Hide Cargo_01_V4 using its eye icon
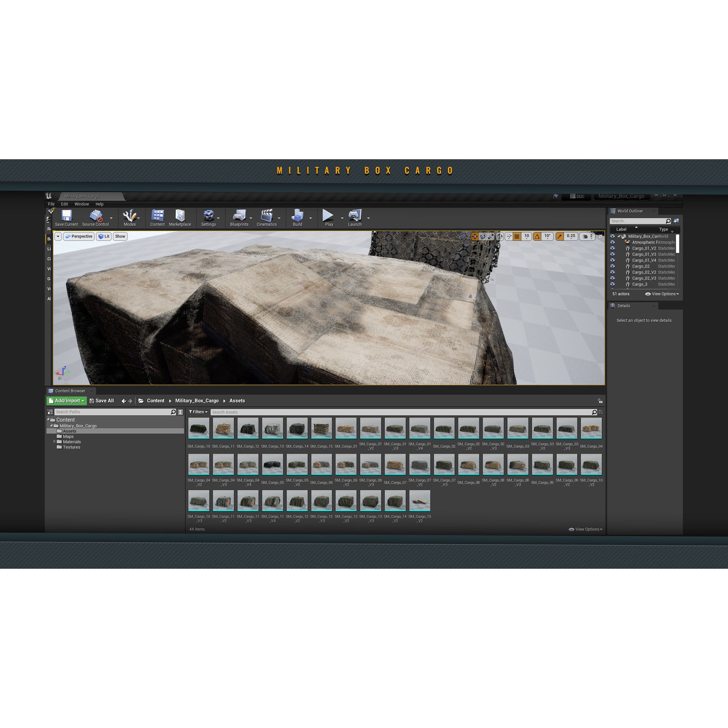The image size is (728, 728). click(612, 260)
